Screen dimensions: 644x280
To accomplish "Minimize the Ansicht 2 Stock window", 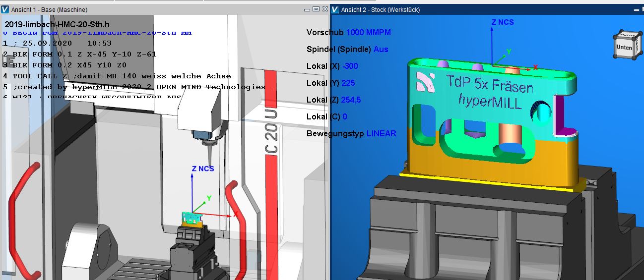I will tap(637, 9).
